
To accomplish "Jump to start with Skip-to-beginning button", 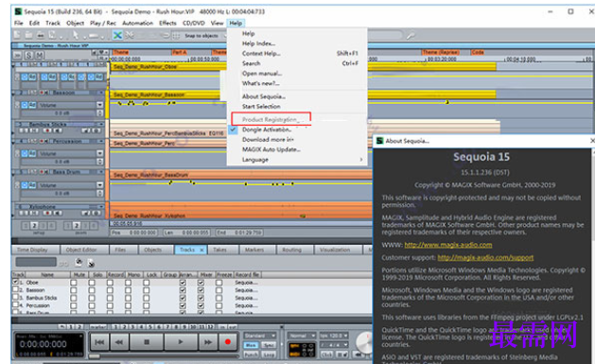I will point(99,342).
